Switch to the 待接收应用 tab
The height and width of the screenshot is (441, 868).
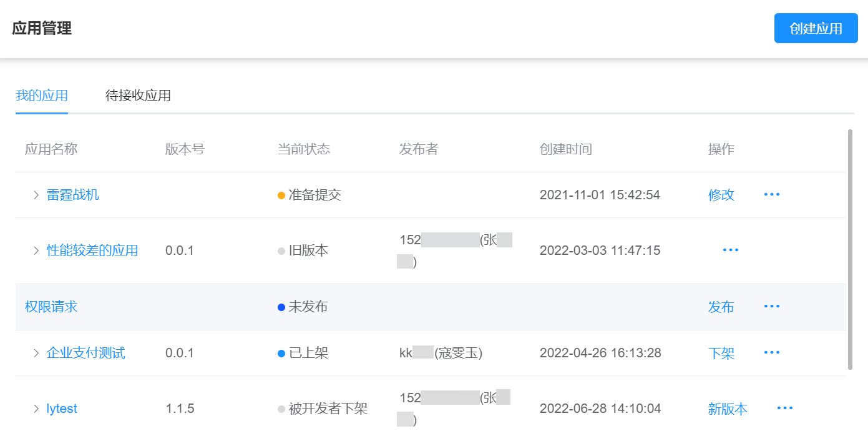(139, 96)
